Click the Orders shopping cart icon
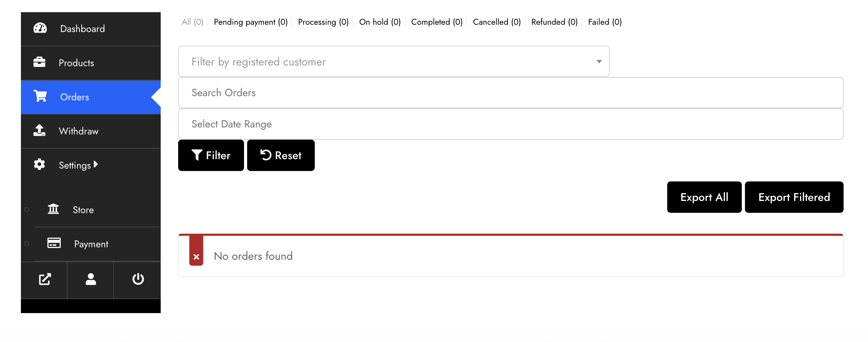 point(40,96)
